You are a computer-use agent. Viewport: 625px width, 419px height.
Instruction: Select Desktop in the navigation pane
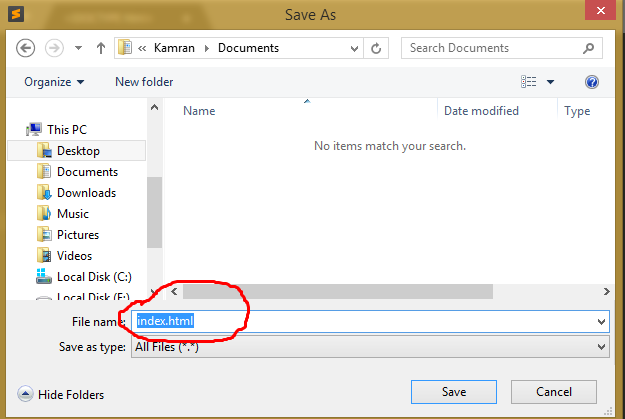click(78, 151)
